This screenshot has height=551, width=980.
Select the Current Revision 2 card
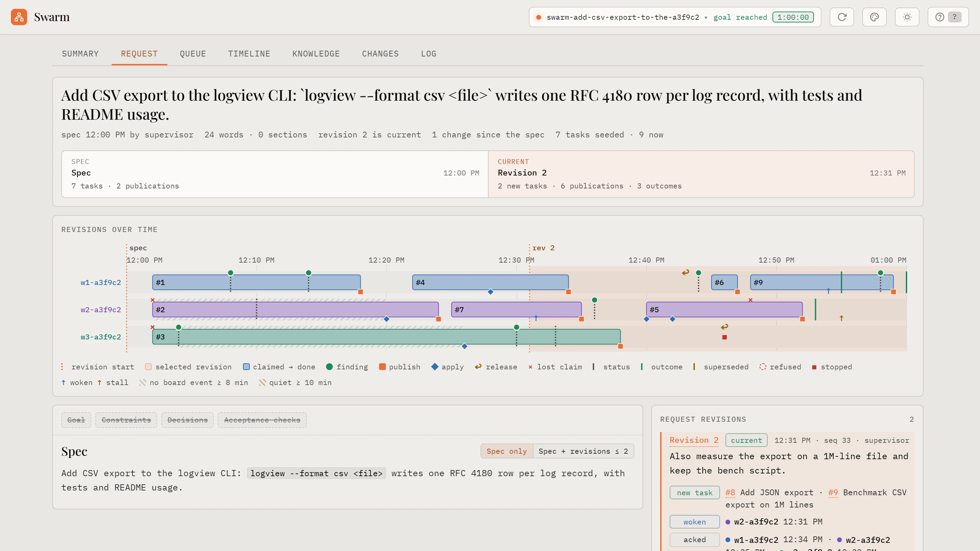coord(701,174)
